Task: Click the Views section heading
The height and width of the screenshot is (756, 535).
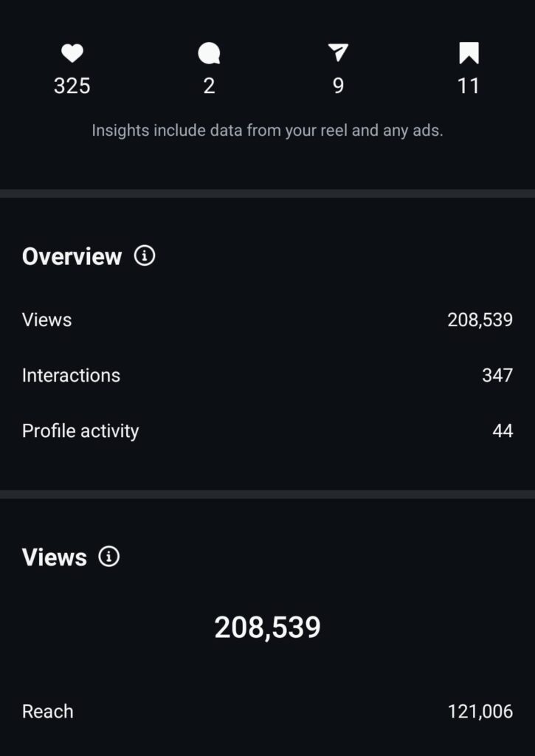Action: pos(54,557)
